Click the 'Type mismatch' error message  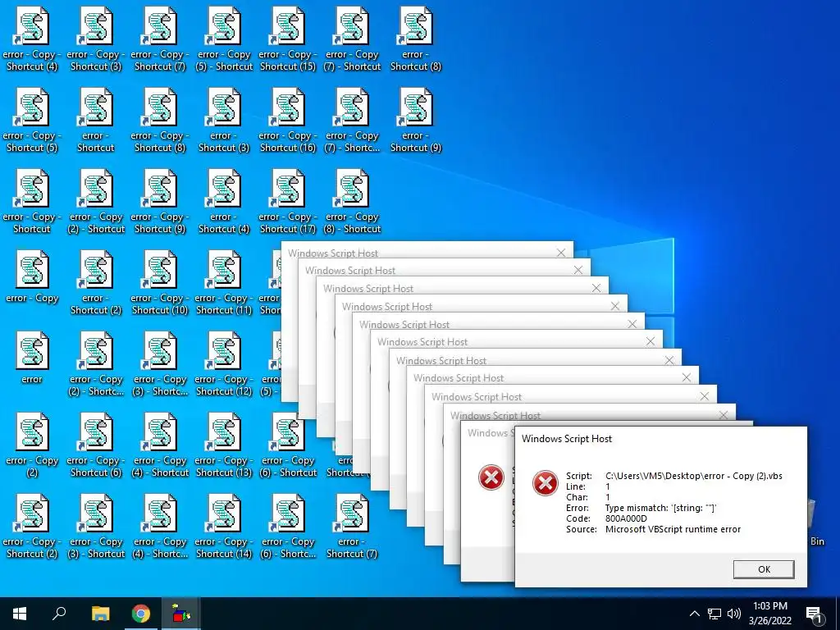[x=660, y=508]
